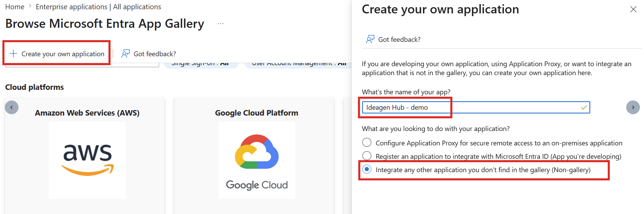Image resolution: width=644 pixels, height=214 pixels.
Task: Open Enterprise applications | All applications breadcrumb
Action: click(x=98, y=7)
